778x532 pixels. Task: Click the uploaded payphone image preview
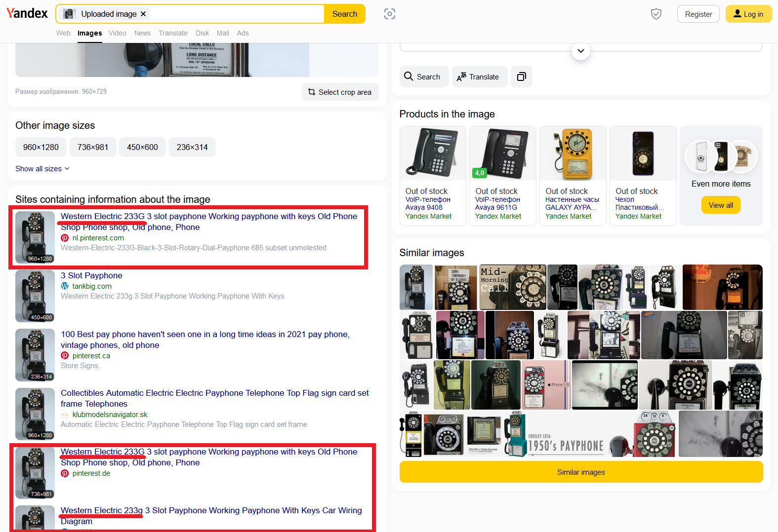[x=197, y=60]
